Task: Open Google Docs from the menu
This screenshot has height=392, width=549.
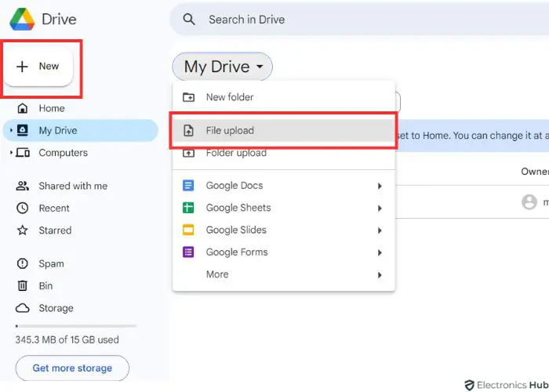Action: (234, 186)
